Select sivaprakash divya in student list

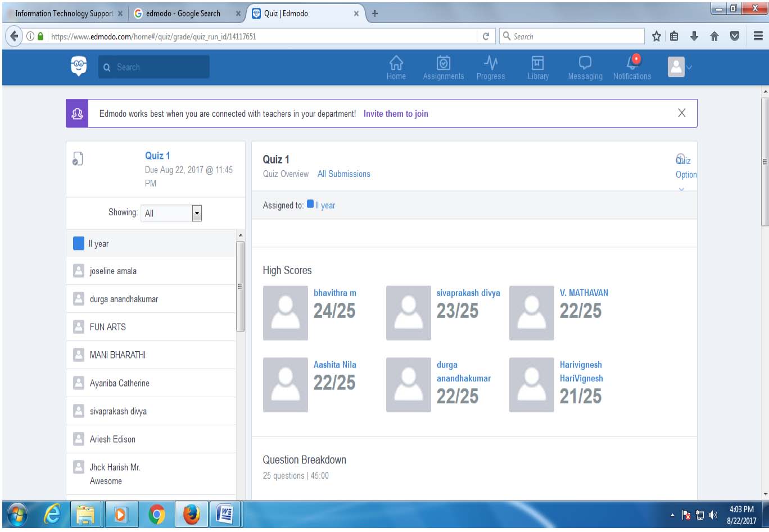[x=151, y=411]
